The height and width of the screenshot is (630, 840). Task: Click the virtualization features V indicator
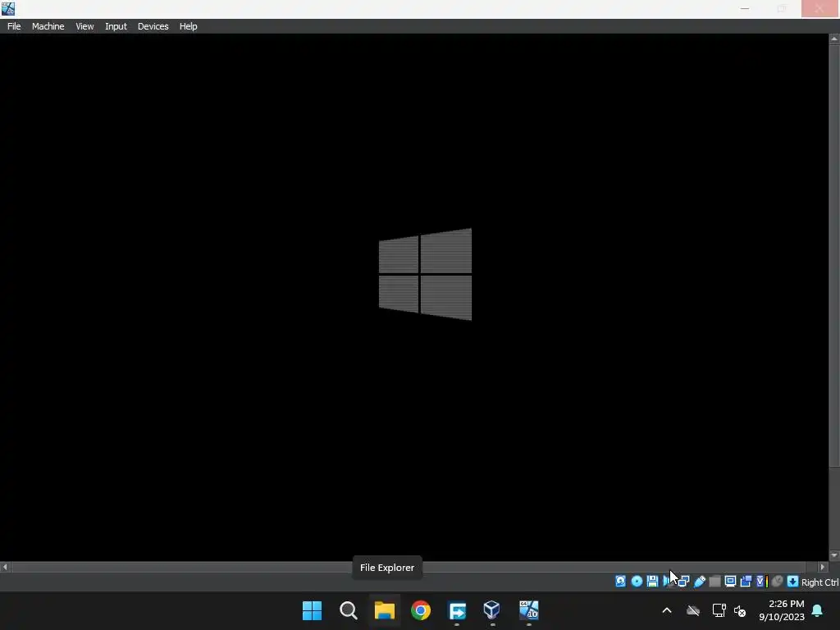(x=761, y=582)
